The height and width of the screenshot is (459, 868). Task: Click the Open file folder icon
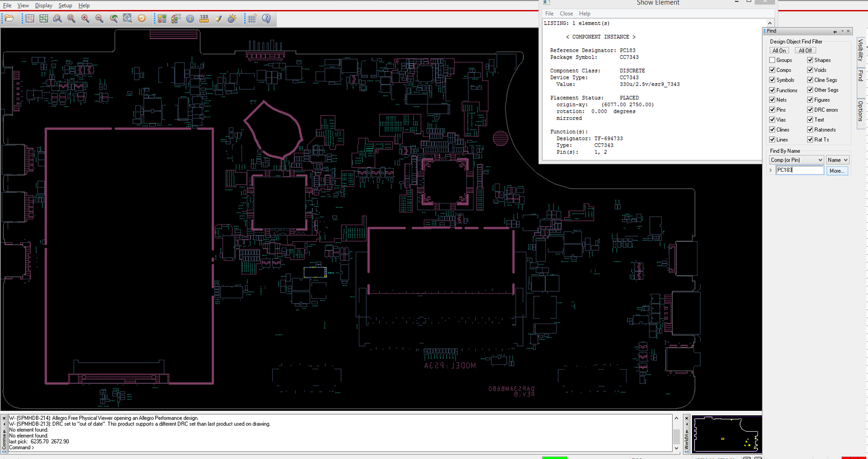[9, 19]
